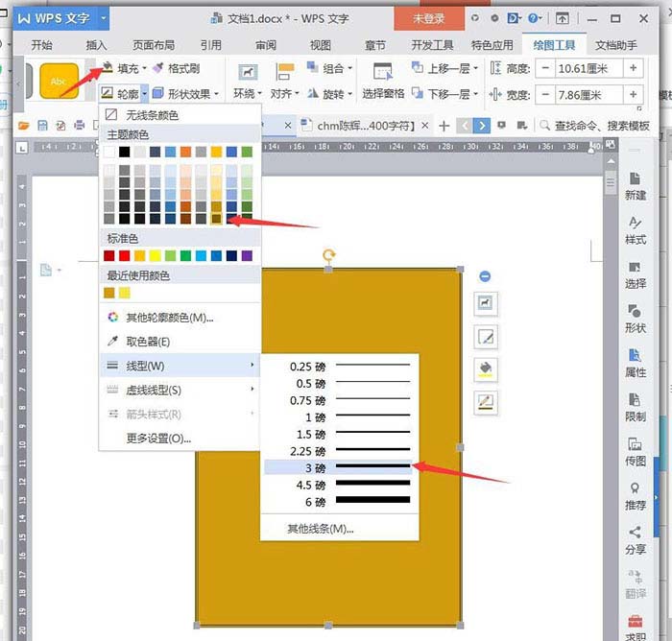Click the height input field 10.61厘米
Image resolution: width=672 pixels, height=641 pixels.
[588, 68]
